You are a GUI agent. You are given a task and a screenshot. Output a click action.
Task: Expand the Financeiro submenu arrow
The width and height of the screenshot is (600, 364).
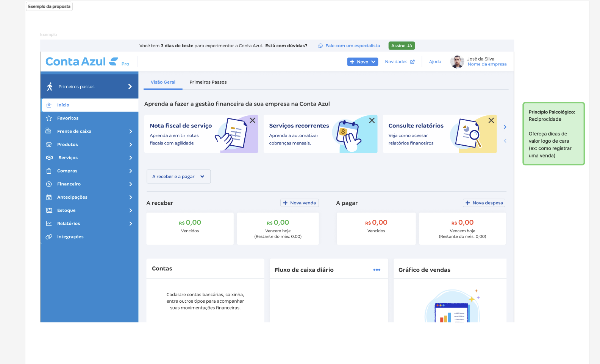[131, 184]
